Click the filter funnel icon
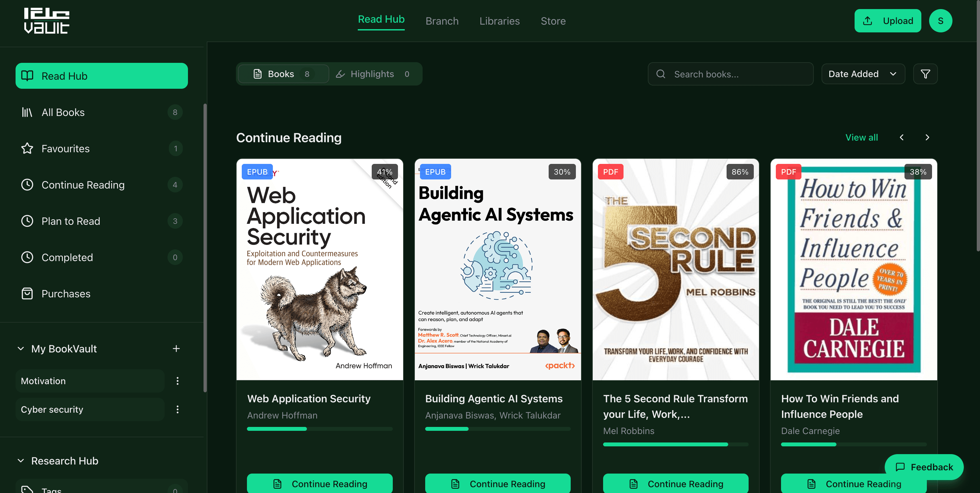The image size is (980, 493). pos(925,74)
